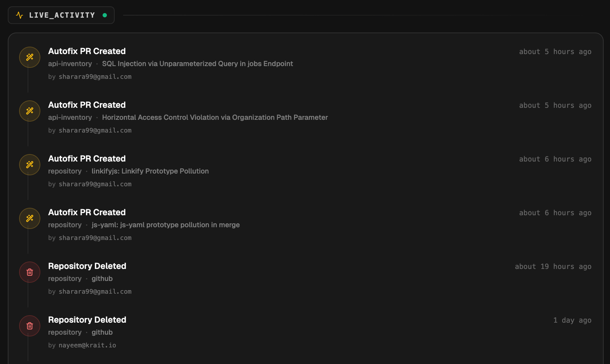Click api-inventory label in SQL Injection entry
The image size is (610, 364).
70,64
